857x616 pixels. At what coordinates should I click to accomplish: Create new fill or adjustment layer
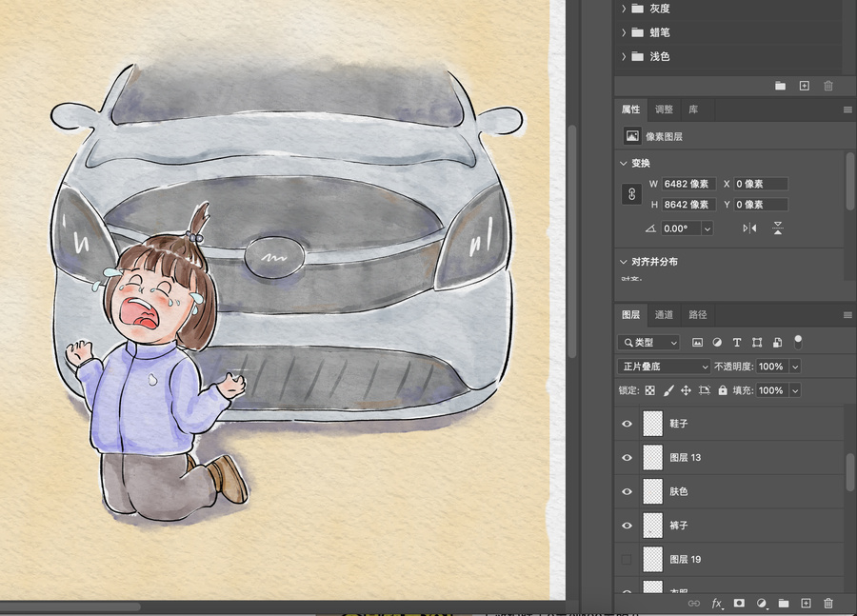[762, 603]
